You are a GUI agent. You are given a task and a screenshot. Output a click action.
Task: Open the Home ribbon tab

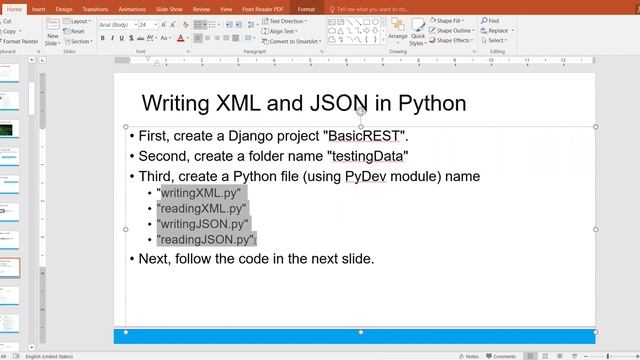click(14, 9)
